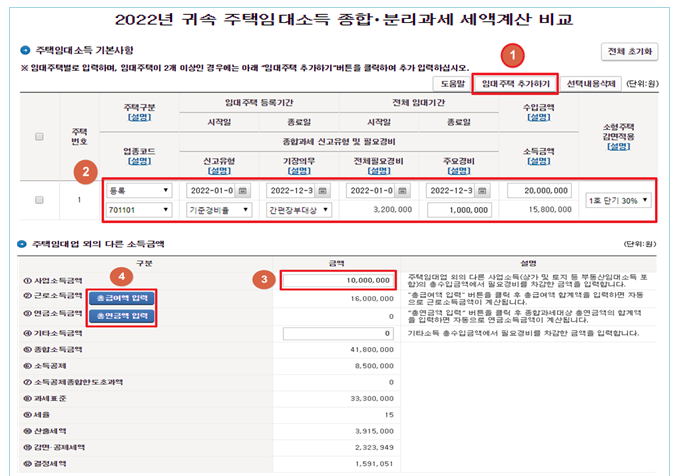Click the 선택내용삭제 button
This screenshot has height=476, width=682.
tap(591, 84)
